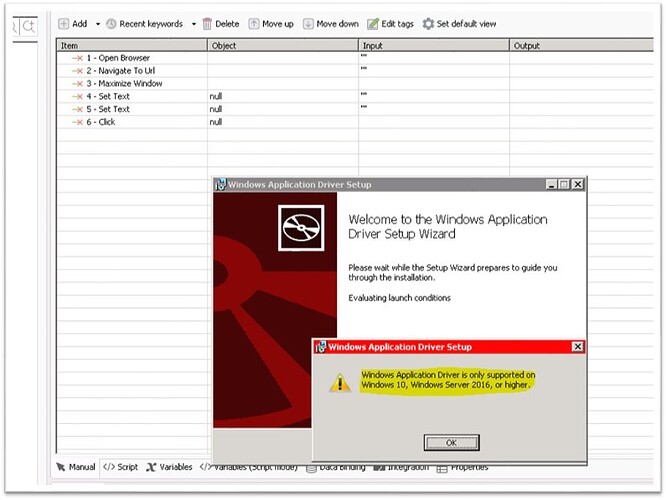Click the Input cell of Open Browser
This screenshot has width=666, height=500.
(434, 58)
